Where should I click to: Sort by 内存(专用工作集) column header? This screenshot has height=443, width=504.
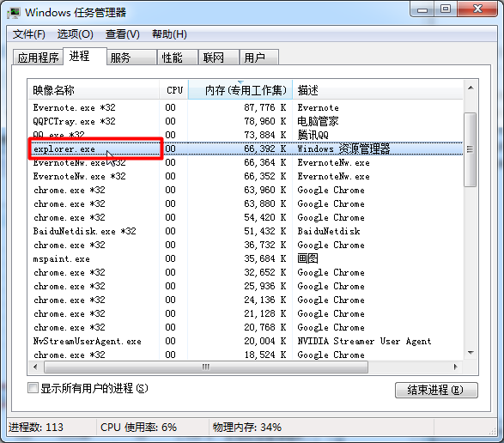coord(240,90)
